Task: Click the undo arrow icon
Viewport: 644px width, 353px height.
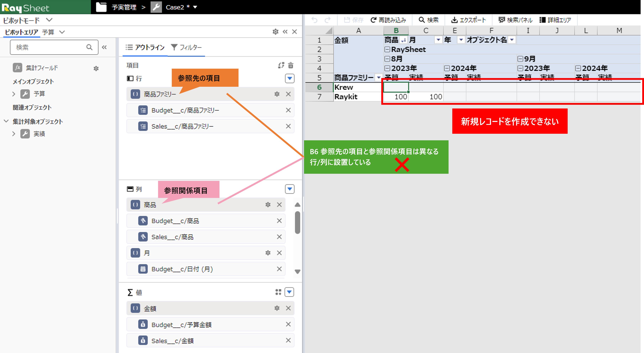Action: coord(315,20)
